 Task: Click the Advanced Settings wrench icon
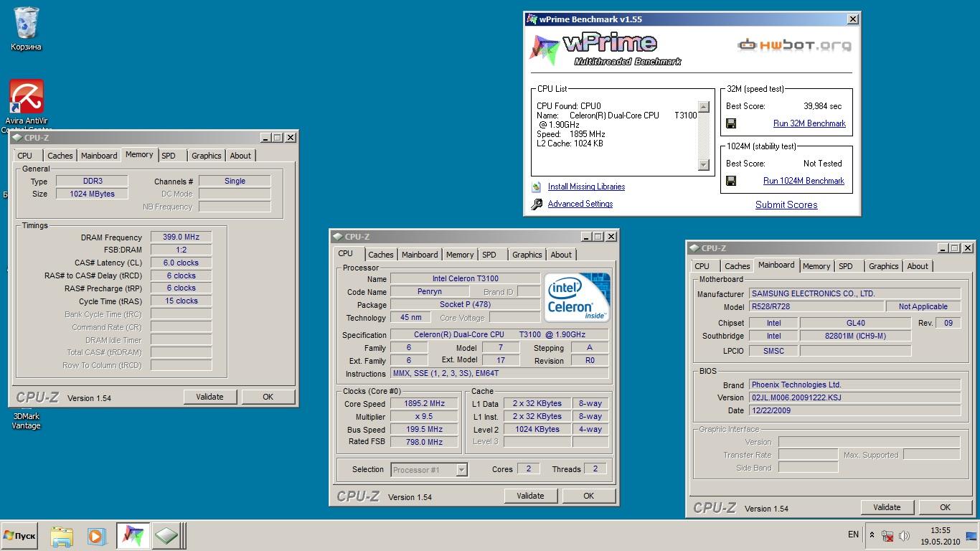[x=537, y=204]
